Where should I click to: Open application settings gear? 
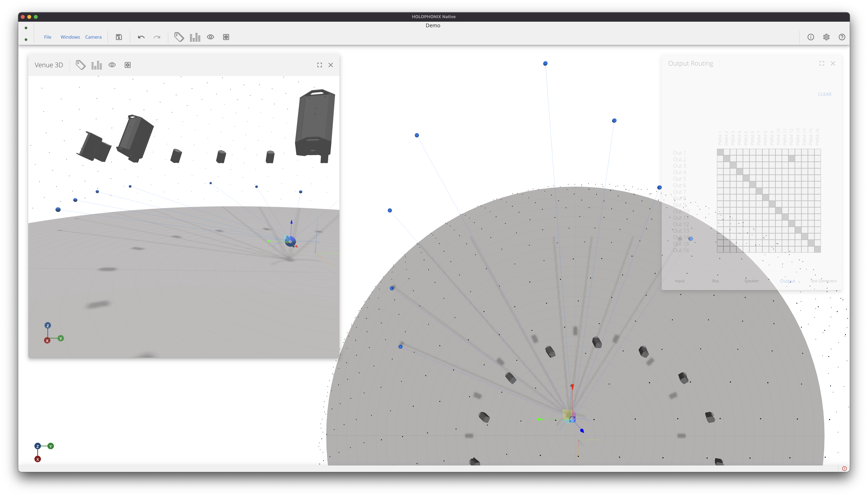(826, 37)
